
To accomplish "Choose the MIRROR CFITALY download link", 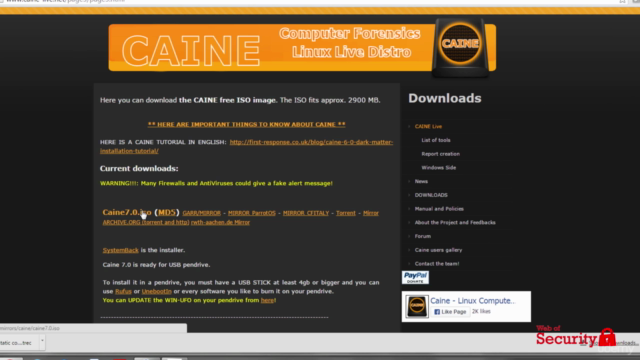I will pyautogui.click(x=306, y=213).
